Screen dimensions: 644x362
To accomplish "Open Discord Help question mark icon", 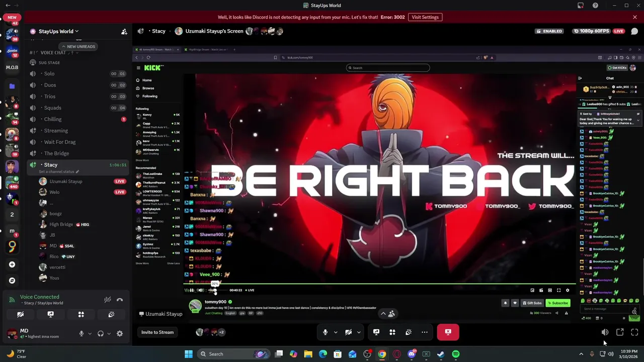I will tap(595, 6).
